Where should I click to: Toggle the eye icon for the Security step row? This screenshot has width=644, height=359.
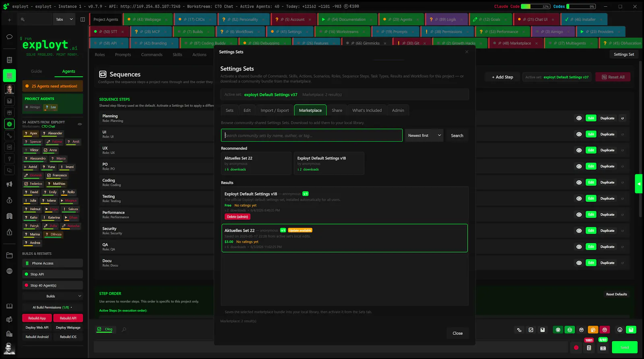pyautogui.click(x=579, y=231)
